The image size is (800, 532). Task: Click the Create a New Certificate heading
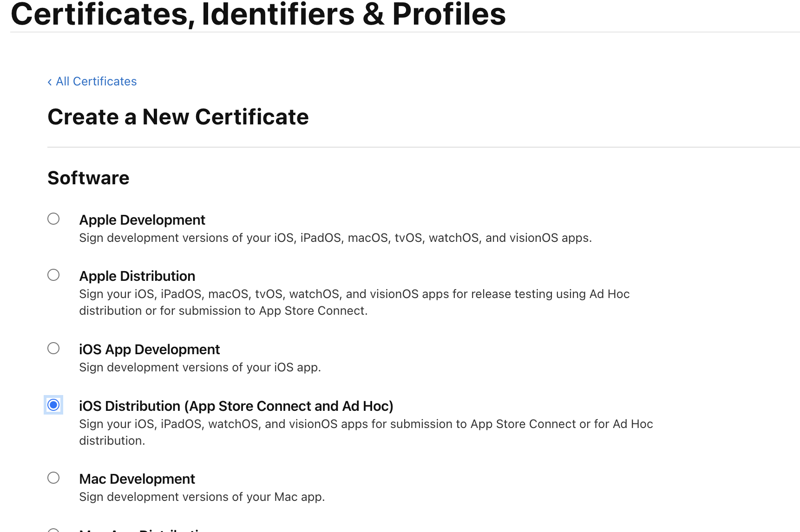(x=178, y=117)
